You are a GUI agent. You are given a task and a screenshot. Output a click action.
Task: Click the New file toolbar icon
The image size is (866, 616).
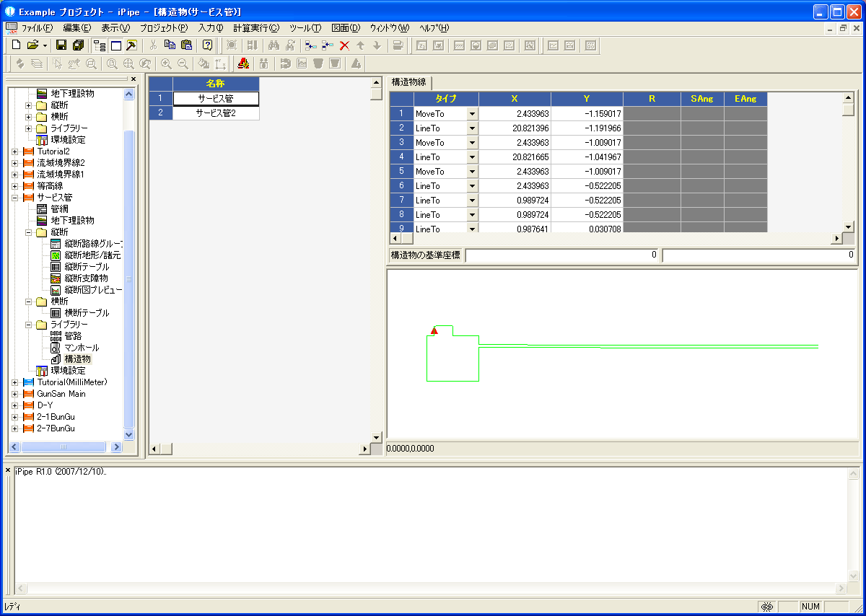click(x=17, y=45)
